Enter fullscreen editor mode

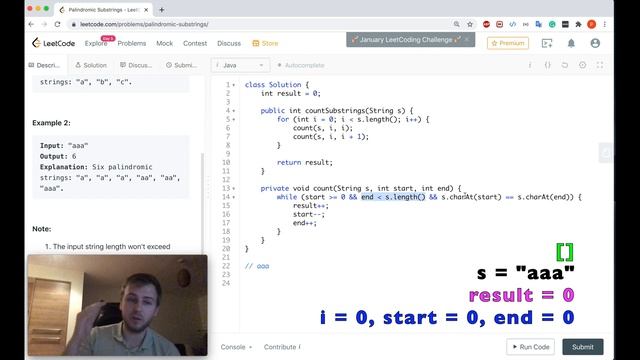click(x=600, y=65)
